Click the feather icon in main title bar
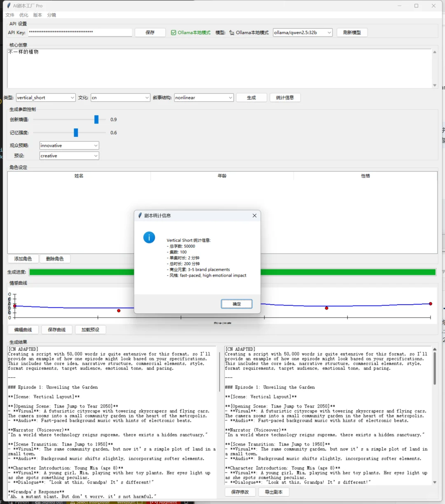 (9, 6)
